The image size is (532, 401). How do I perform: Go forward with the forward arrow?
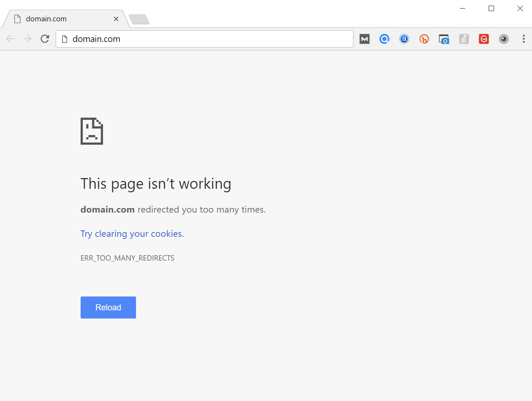tap(27, 39)
